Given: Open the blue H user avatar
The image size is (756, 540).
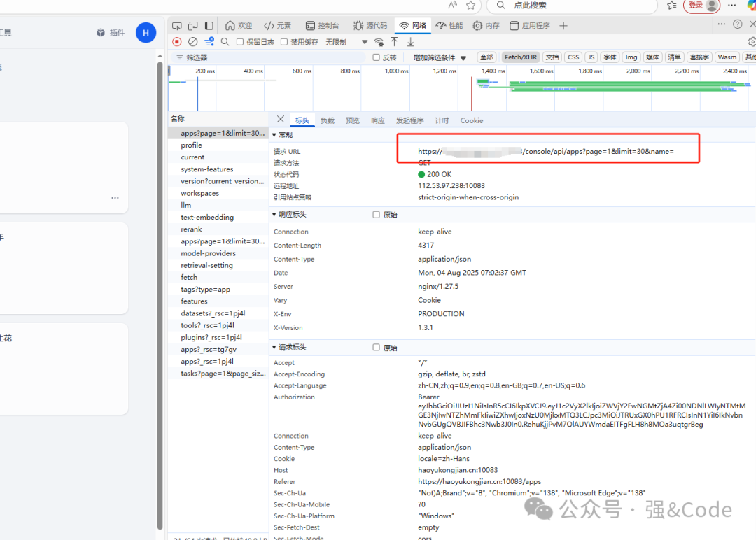Looking at the screenshot, I should 146,33.
